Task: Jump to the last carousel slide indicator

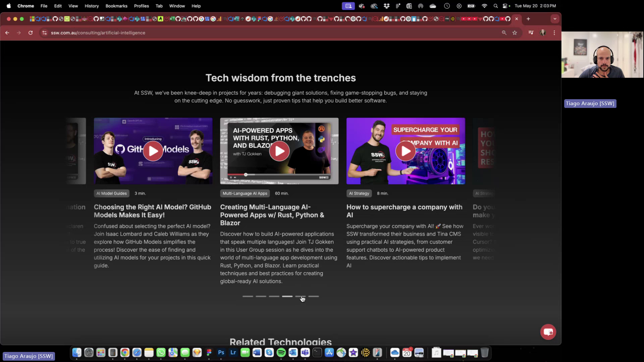Action: point(314,296)
